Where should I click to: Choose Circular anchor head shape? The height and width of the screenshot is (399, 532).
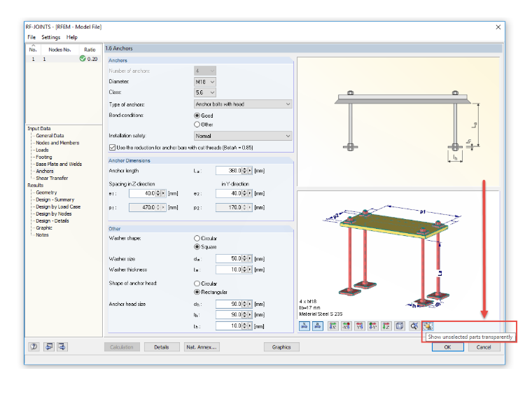(x=197, y=283)
